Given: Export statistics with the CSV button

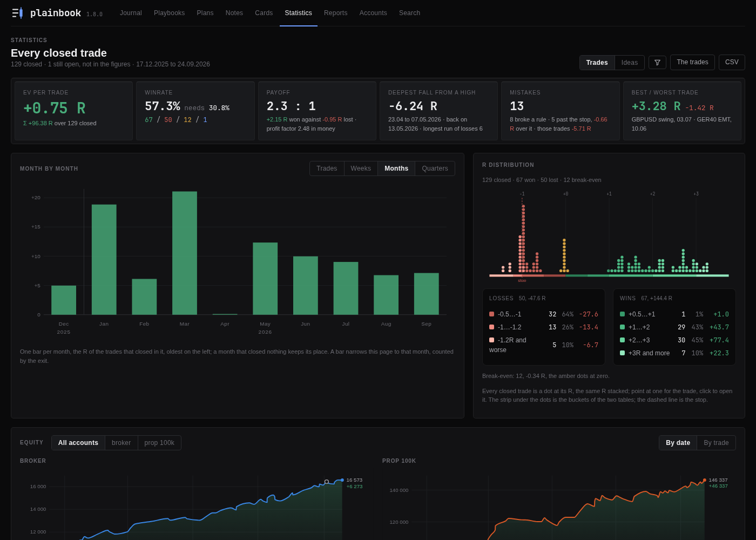Looking at the screenshot, I should click(732, 62).
